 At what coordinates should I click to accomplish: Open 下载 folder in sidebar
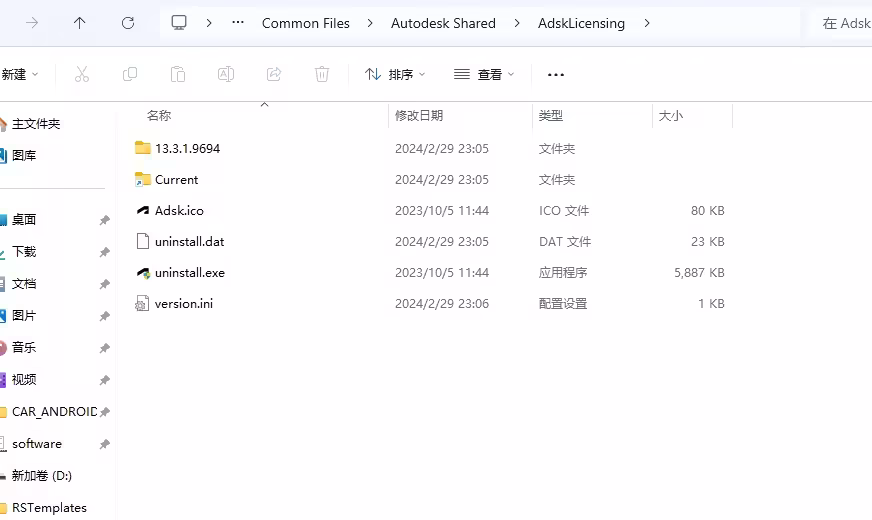click(24, 252)
